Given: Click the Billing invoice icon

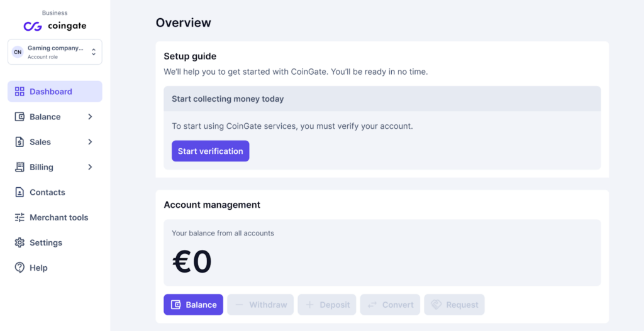Looking at the screenshot, I should point(19,167).
